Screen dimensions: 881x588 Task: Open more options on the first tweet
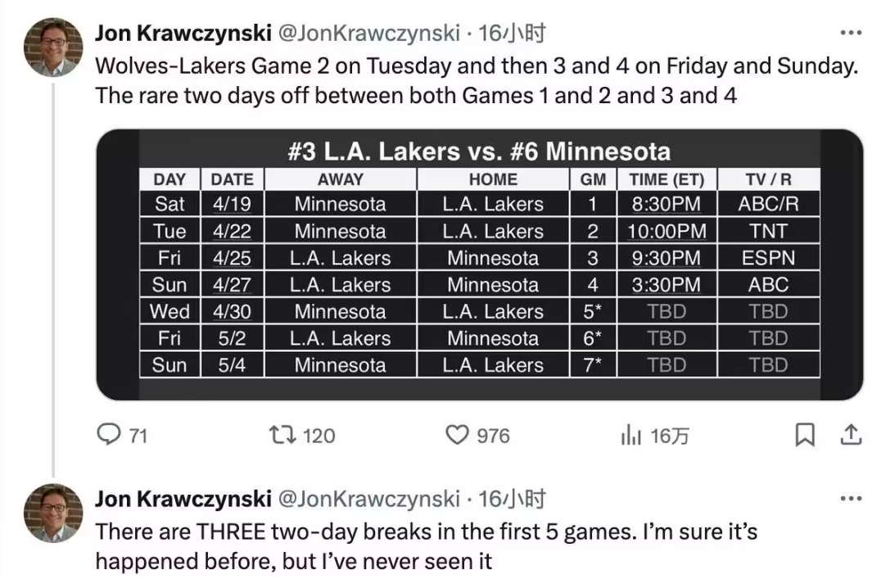(x=852, y=34)
